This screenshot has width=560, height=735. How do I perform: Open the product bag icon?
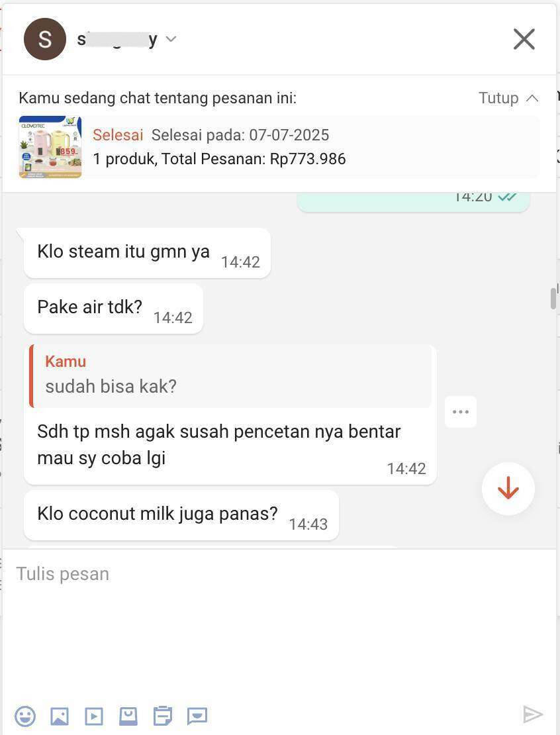(128, 716)
